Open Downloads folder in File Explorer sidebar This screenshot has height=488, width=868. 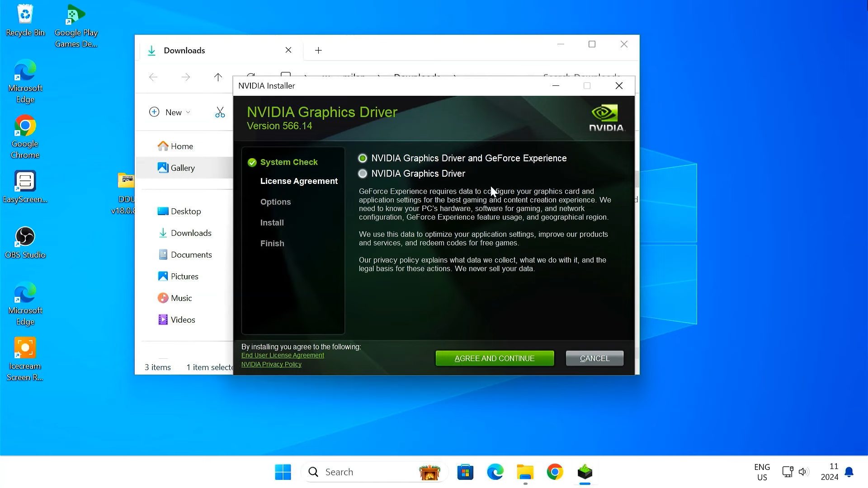point(185,233)
